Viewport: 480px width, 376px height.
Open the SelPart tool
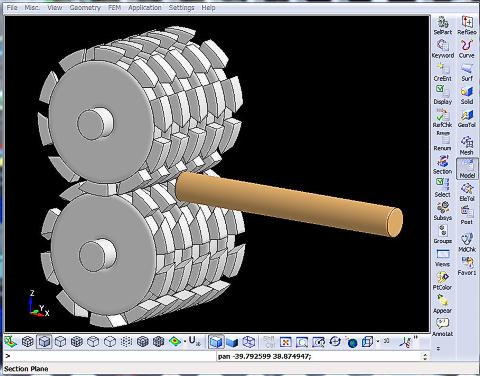pos(443,26)
